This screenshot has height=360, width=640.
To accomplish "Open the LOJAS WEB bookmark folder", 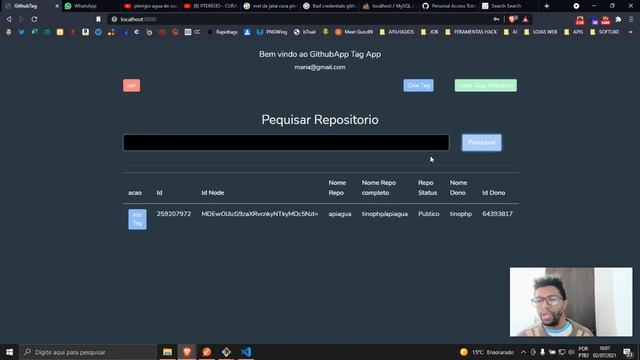I will coord(540,32).
